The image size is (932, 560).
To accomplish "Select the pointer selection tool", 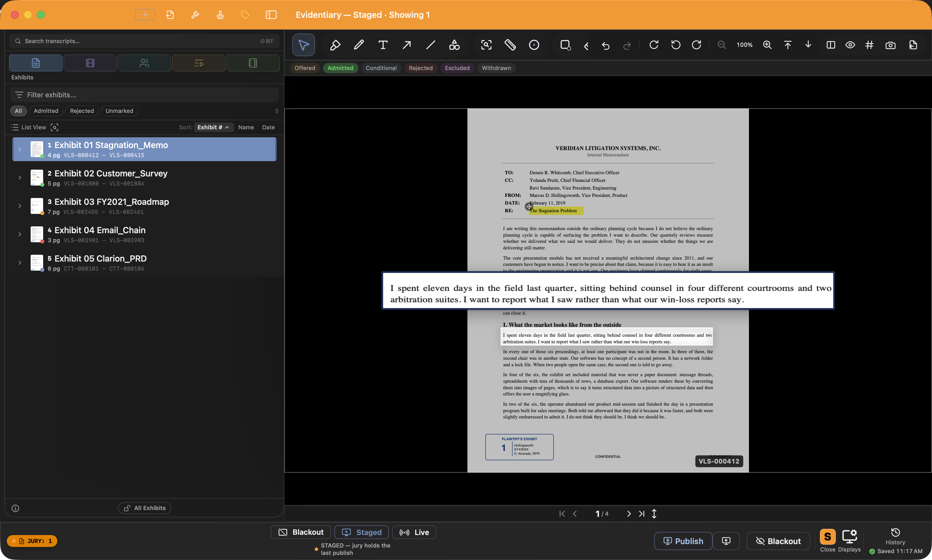I will click(303, 45).
